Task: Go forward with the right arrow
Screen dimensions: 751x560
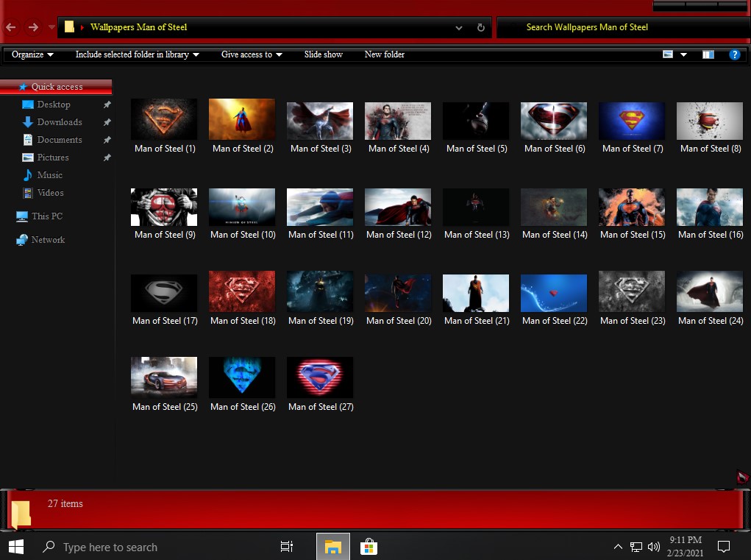Action: click(33, 27)
